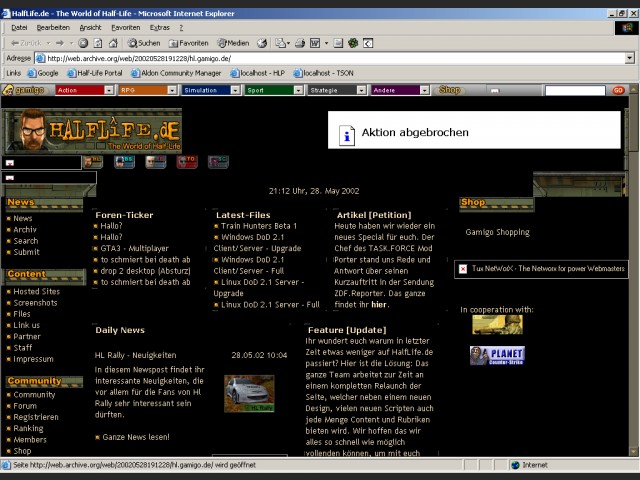640x480 pixels.
Task: Expand the Action games dropdown
Action: coord(109,90)
